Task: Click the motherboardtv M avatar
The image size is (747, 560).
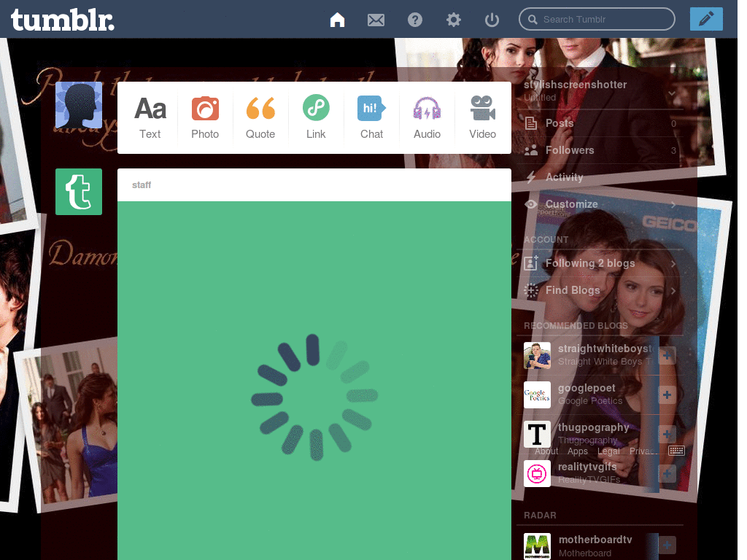Action: 537,546
